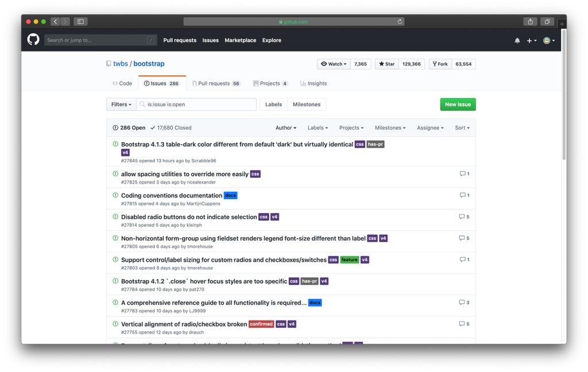
Task: Click the Safari address bar github.com
Action: click(x=293, y=22)
